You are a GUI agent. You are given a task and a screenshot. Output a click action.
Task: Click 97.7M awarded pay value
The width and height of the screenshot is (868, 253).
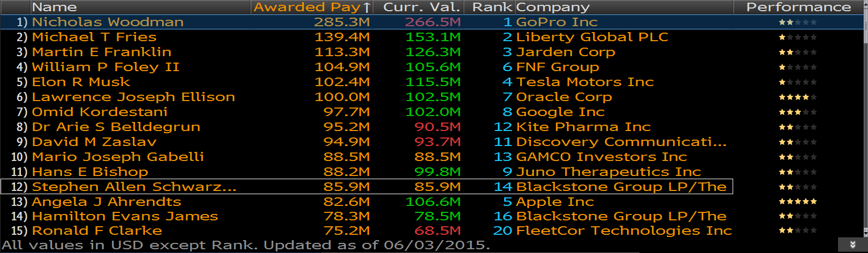pos(347,112)
